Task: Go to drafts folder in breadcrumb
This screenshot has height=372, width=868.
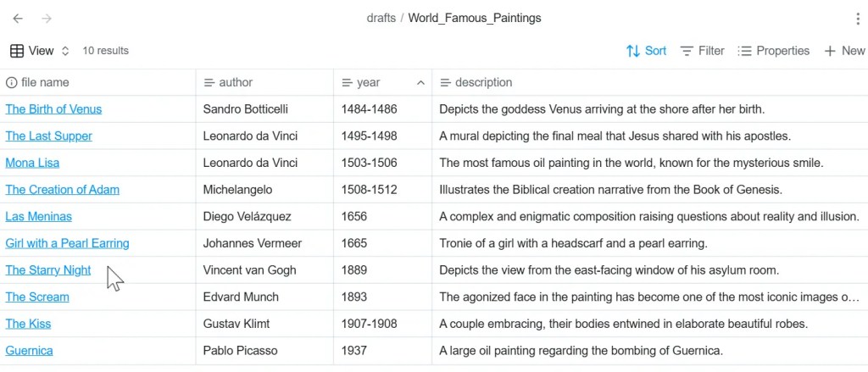Action: pos(381,18)
